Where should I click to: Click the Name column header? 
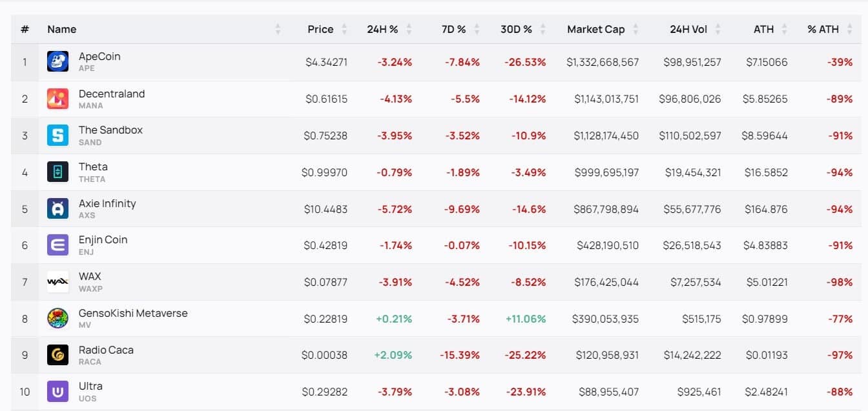61,29
